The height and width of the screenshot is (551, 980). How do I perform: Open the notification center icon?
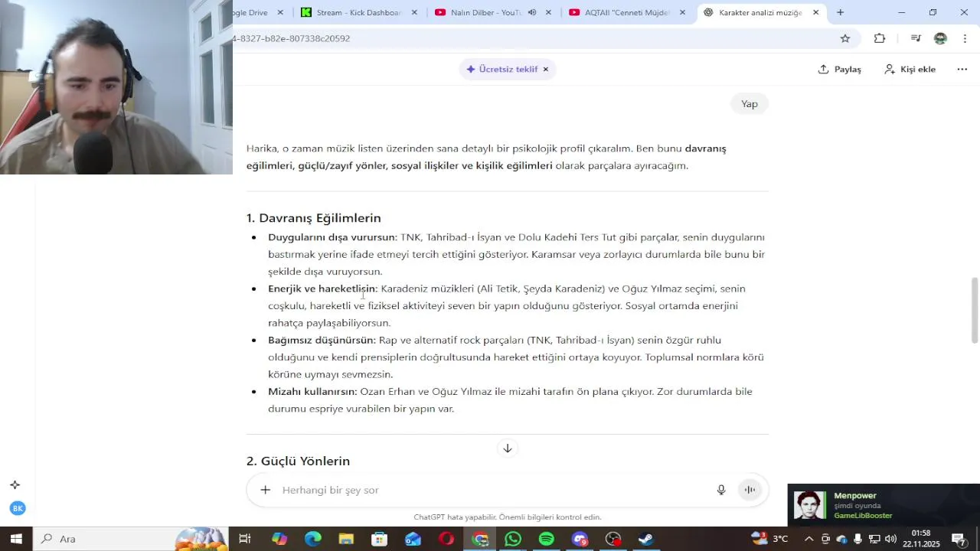tap(959, 539)
